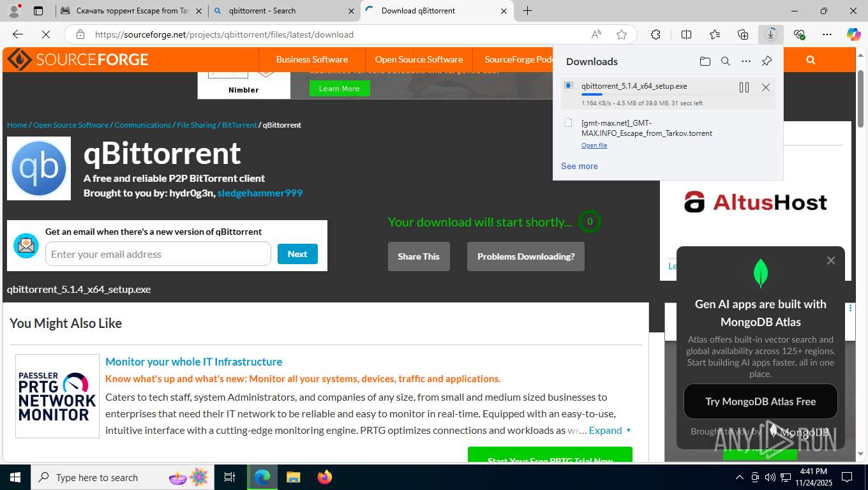Click Open file for the Tarkov torrent
Image resolution: width=868 pixels, height=490 pixels.
tap(594, 145)
